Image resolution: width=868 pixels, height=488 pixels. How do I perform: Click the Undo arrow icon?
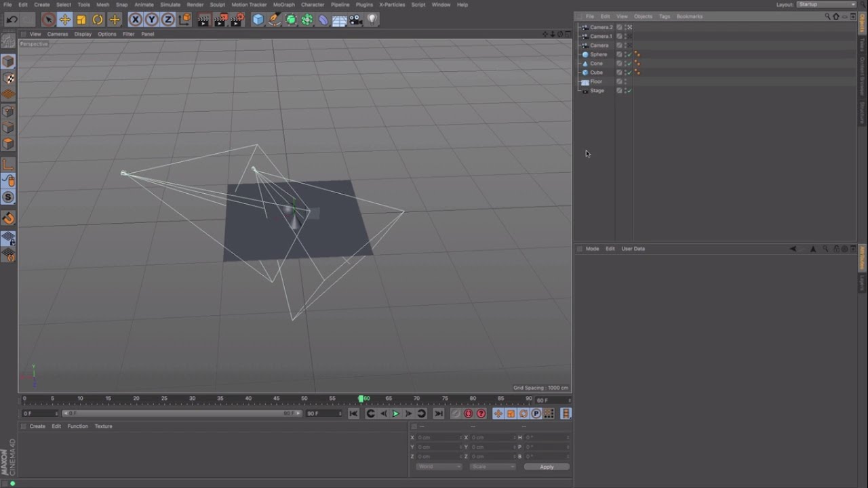[12, 20]
